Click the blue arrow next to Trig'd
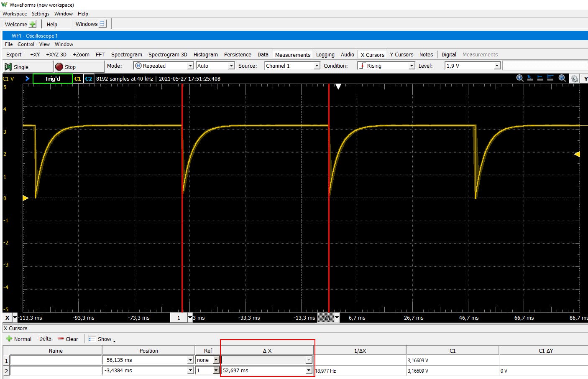 point(27,79)
